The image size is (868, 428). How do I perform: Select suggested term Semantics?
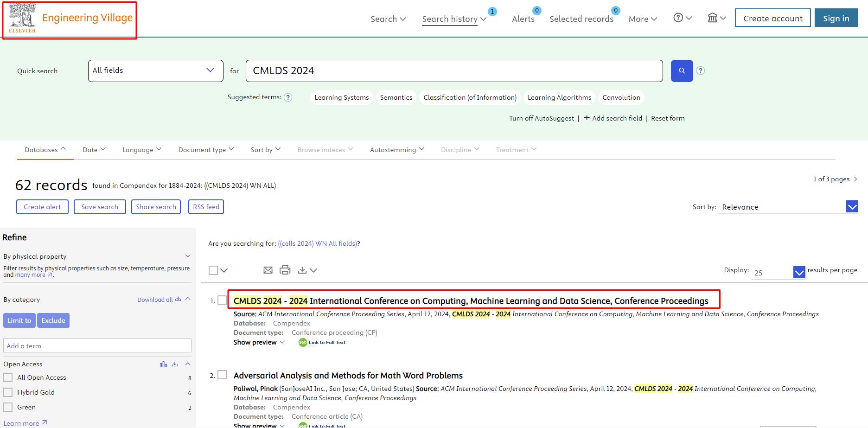point(396,97)
